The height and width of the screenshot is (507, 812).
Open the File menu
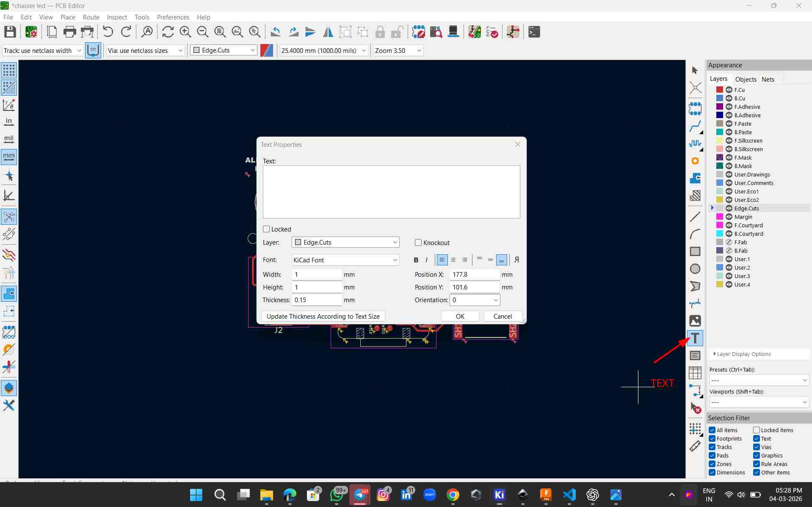(x=8, y=17)
